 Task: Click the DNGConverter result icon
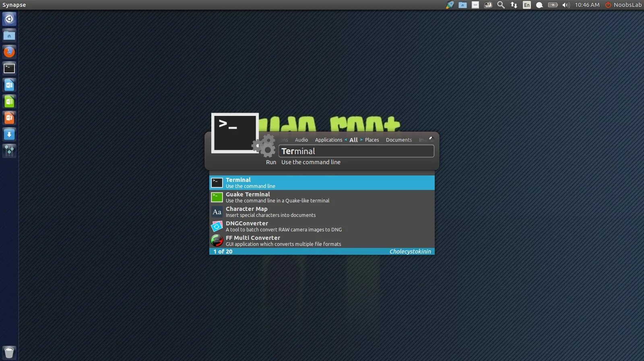[x=217, y=226]
